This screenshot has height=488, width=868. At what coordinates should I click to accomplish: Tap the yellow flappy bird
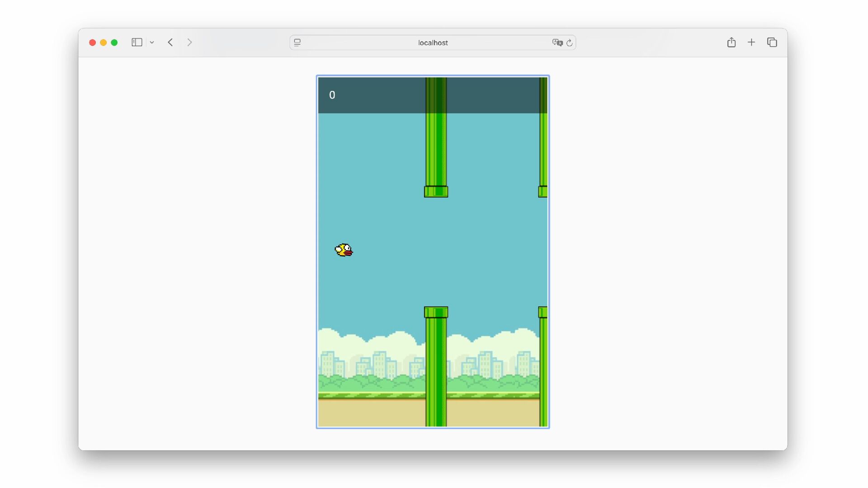(344, 250)
